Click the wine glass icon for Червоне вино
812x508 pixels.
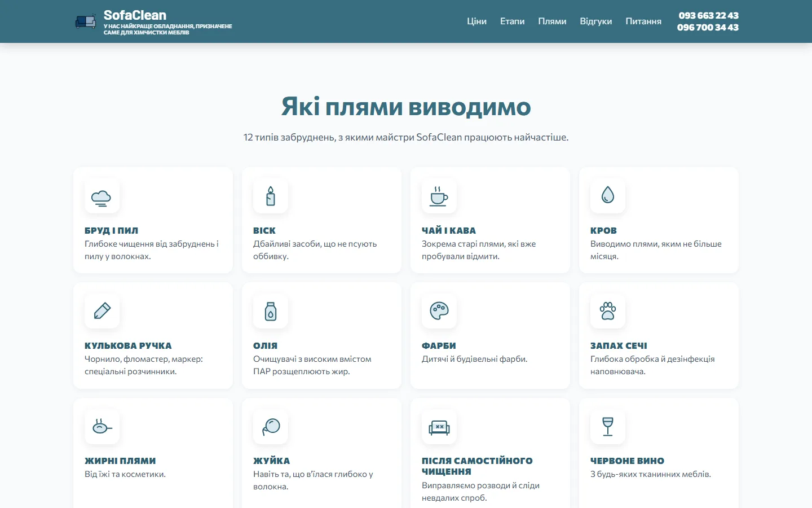tap(607, 426)
